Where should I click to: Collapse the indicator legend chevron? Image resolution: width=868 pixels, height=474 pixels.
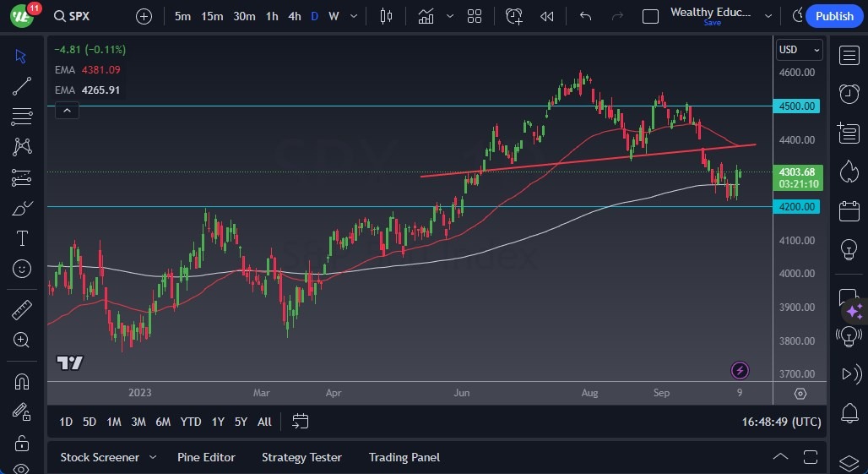tap(67, 110)
